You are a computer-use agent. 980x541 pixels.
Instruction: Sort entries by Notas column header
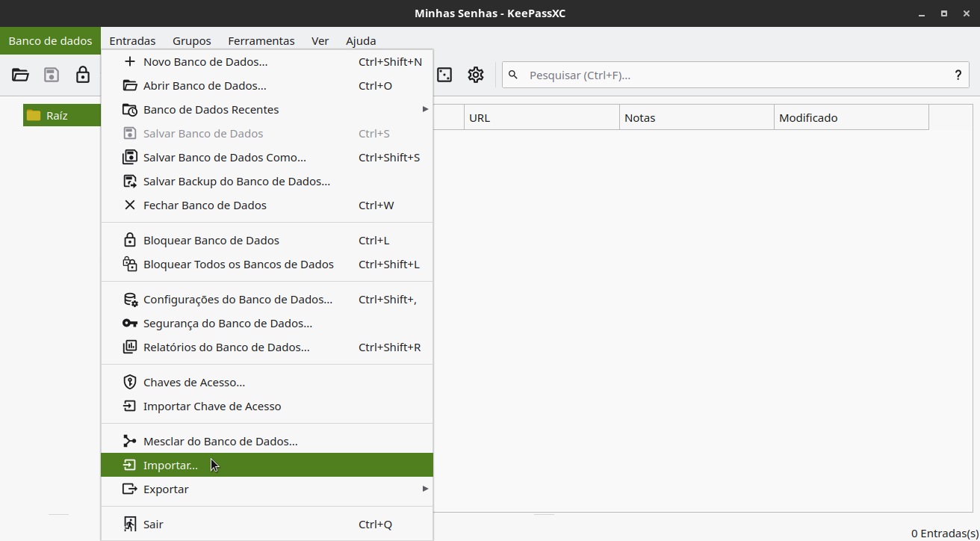[697, 117]
